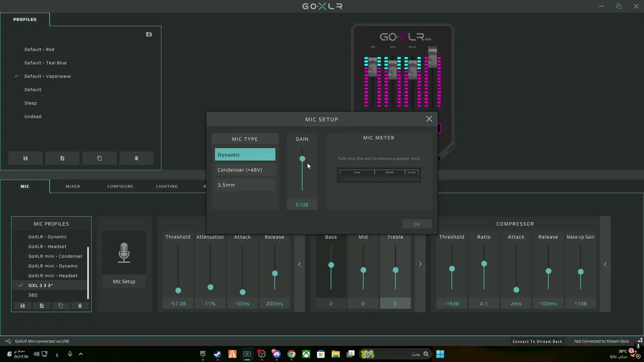Click the Treble equalizer slider handle
This screenshot has height=362, width=644.
pyautogui.click(x=395, y=270)
